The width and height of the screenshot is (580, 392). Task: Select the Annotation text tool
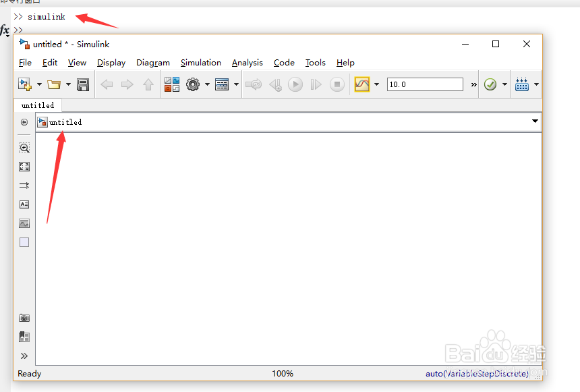point(24,204)
